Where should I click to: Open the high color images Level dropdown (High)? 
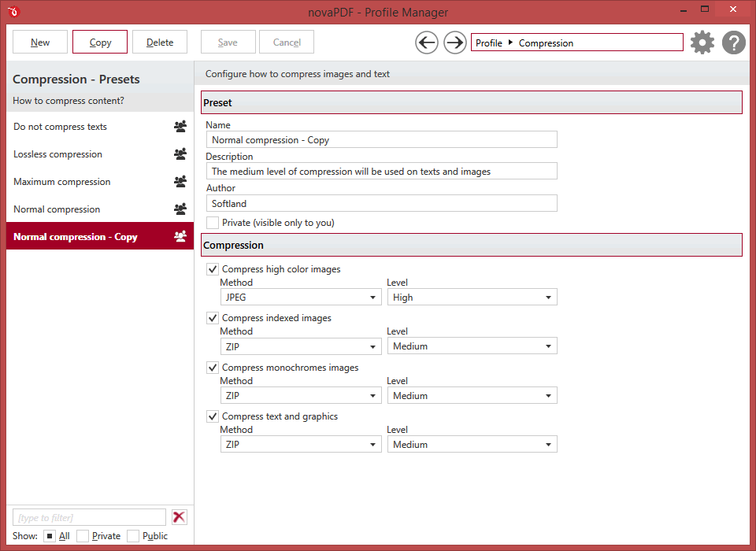472,298
